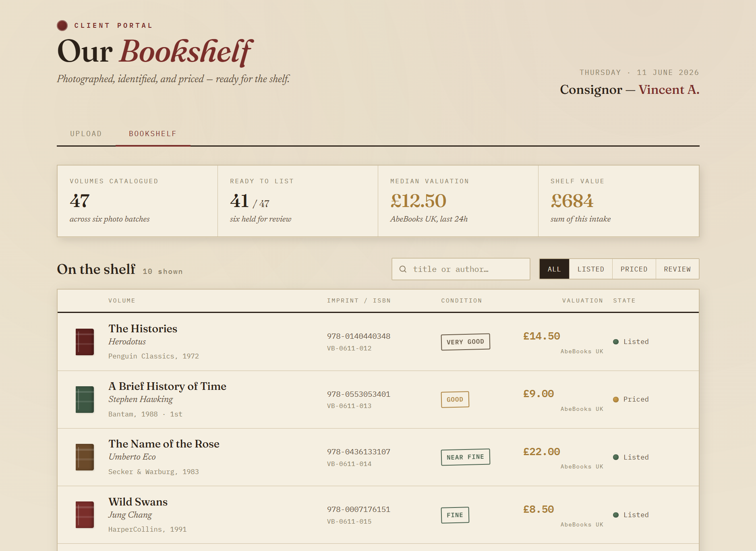Click HarperCollins, 1991 imprint
This screenshot has width=756, height=551.
point(147,530)
